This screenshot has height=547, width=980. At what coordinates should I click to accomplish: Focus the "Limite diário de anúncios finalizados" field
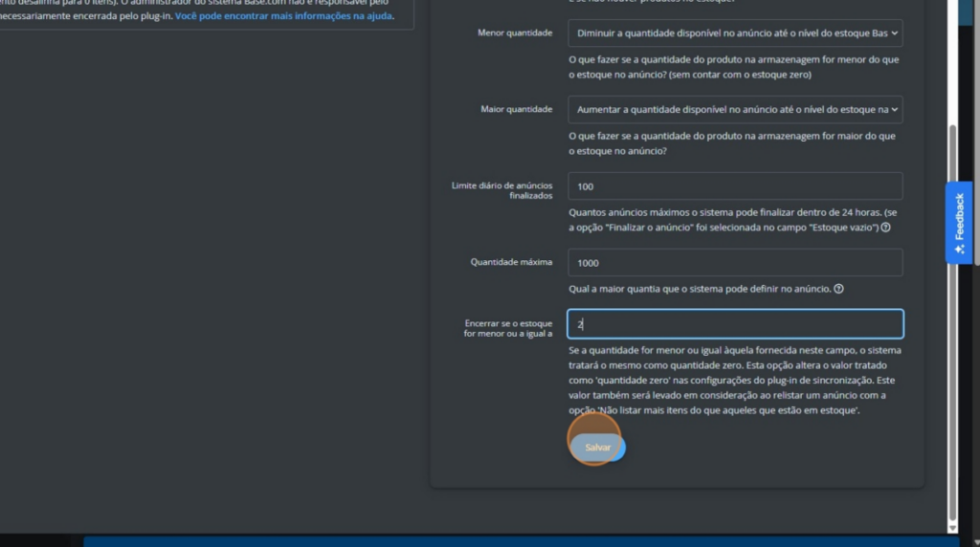click(x=734, y=186)
